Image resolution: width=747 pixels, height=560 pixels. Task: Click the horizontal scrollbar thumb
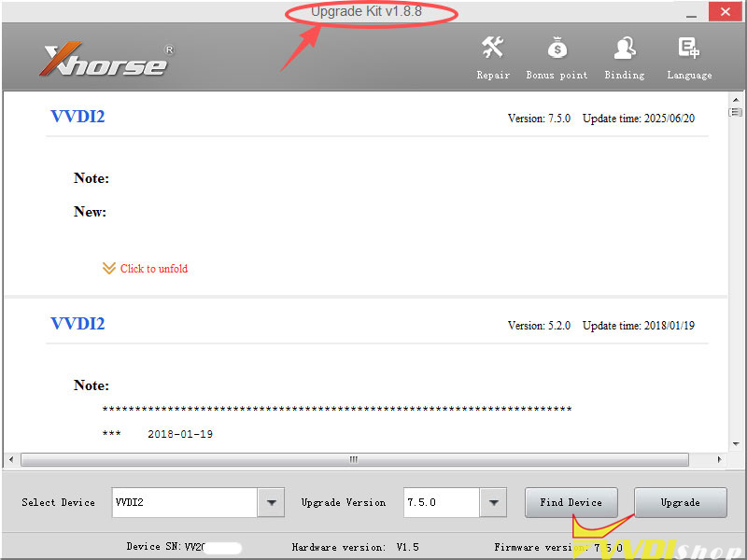(x=355, y=460)
